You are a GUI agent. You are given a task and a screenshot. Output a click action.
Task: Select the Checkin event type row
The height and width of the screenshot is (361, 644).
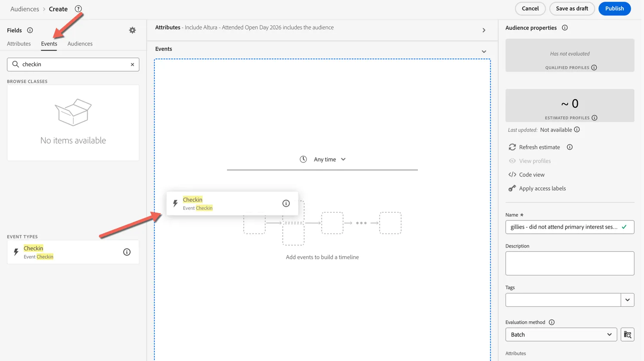(73, 252)
